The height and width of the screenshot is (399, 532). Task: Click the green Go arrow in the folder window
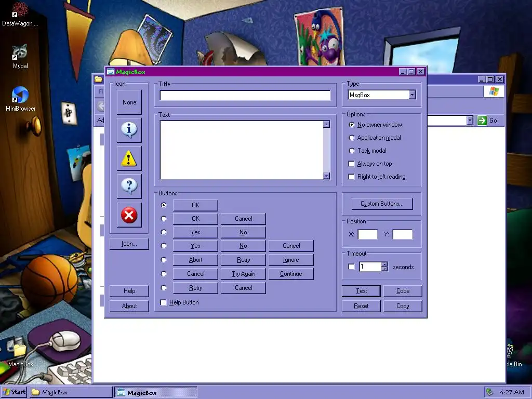click(x=482, y=121)
